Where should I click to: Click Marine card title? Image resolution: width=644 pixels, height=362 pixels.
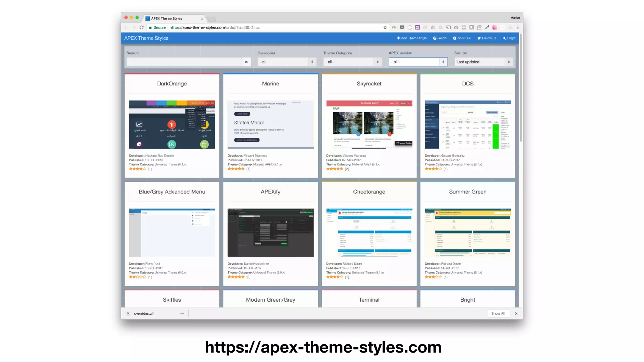(x=270, y=84)
